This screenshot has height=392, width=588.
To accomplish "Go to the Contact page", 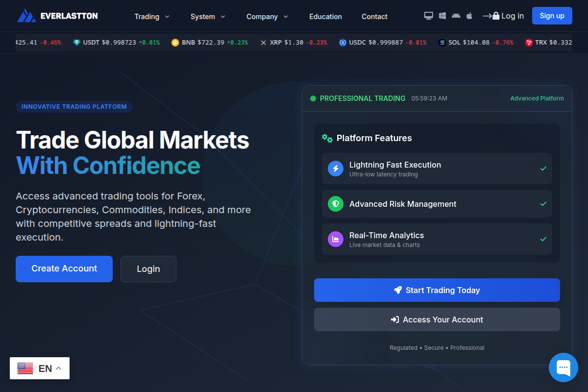I will click(x=374, y=17).
